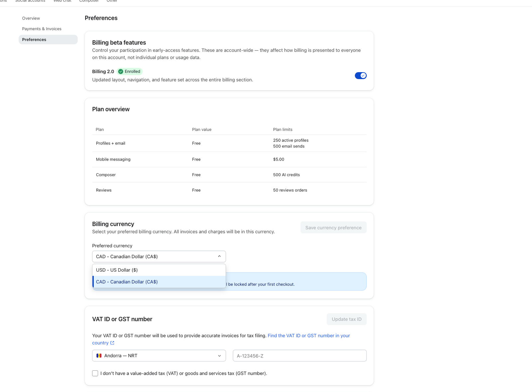
Task: Click '500 AI credits' plan limit
Action: (x=286, y=175)
